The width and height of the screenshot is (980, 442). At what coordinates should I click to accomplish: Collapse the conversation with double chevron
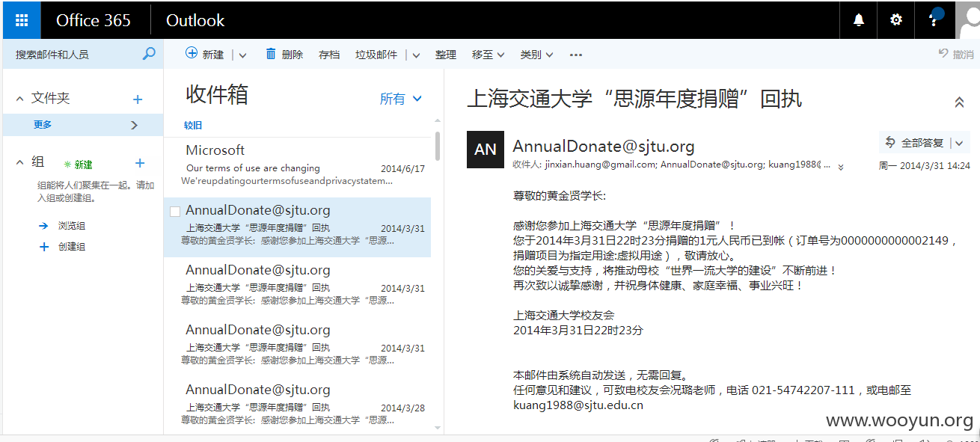959,102
